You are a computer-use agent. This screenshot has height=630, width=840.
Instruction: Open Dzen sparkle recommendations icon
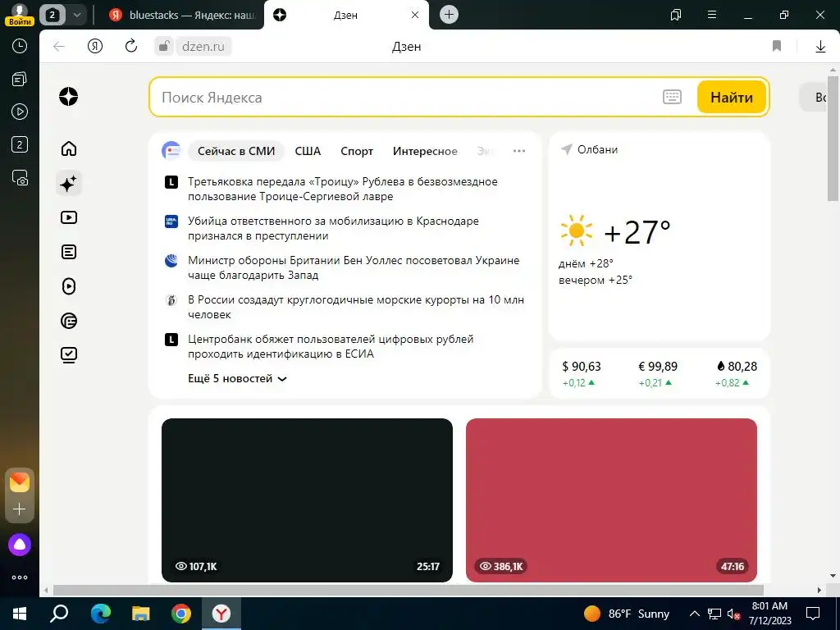[x=69, y=184]
